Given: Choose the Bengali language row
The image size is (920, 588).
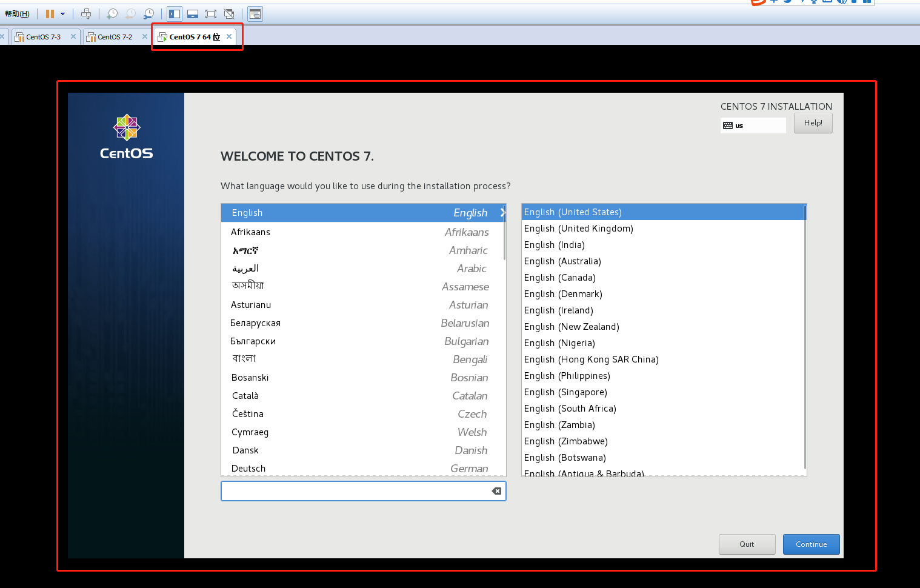Looking at the screenshot, I should 363,359.
